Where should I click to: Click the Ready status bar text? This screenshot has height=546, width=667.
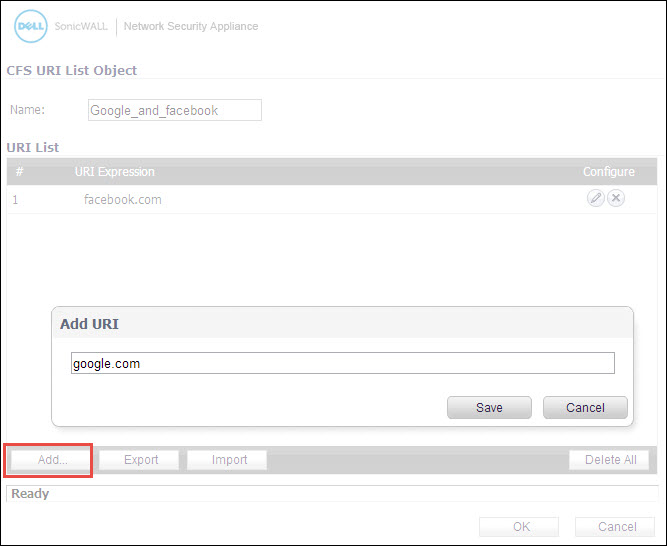click(x=30, y=494)
